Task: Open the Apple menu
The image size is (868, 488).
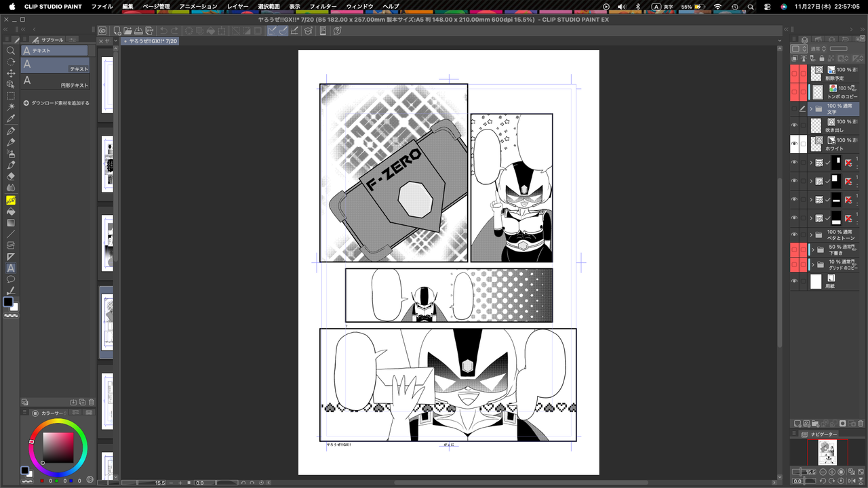Action: pos(12,6)
